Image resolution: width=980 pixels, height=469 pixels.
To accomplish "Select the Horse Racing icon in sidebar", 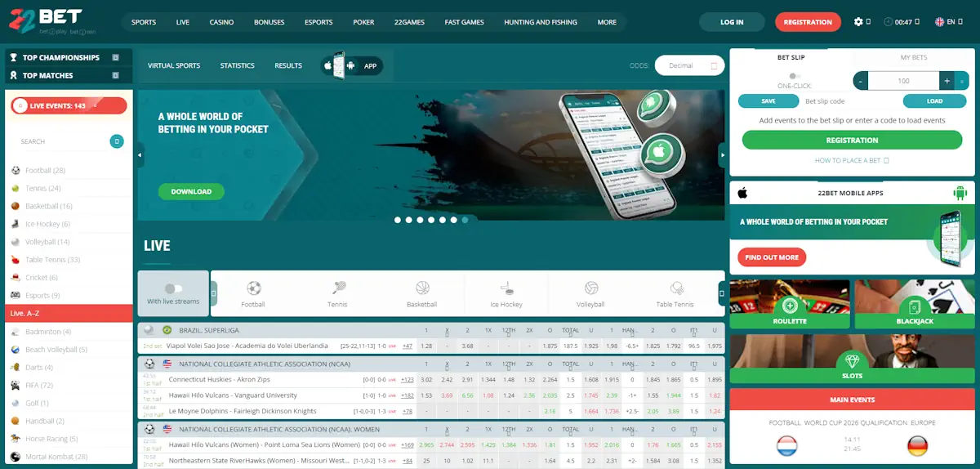I will (16, 439).
